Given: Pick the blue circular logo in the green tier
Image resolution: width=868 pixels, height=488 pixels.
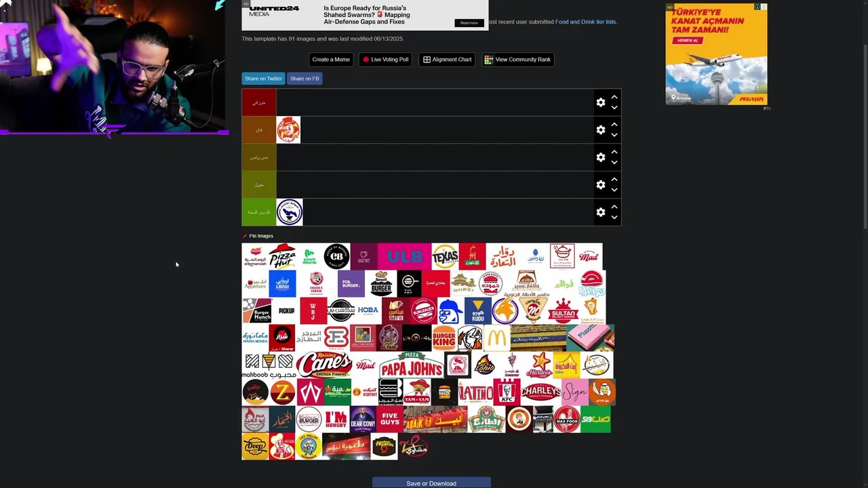Looking at the screenshot, I should (290, 212).
